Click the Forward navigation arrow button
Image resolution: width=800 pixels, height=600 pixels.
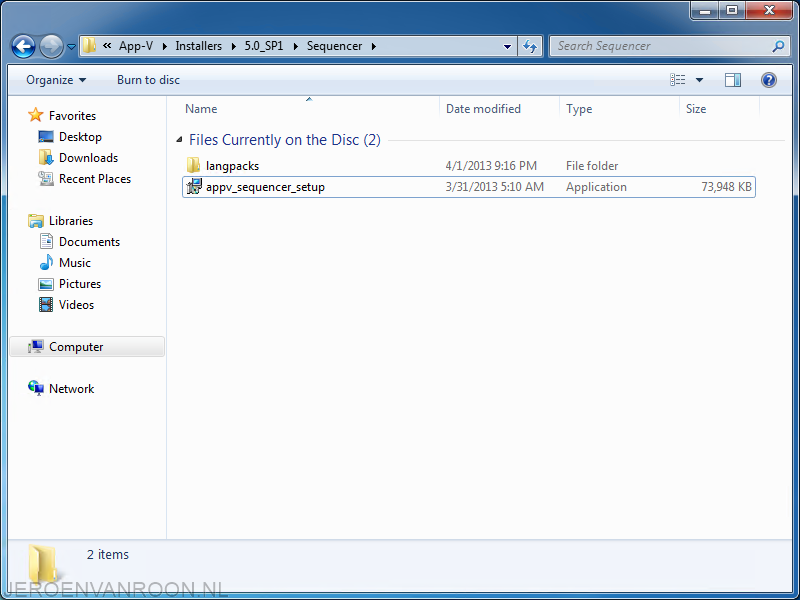(51, 46)
